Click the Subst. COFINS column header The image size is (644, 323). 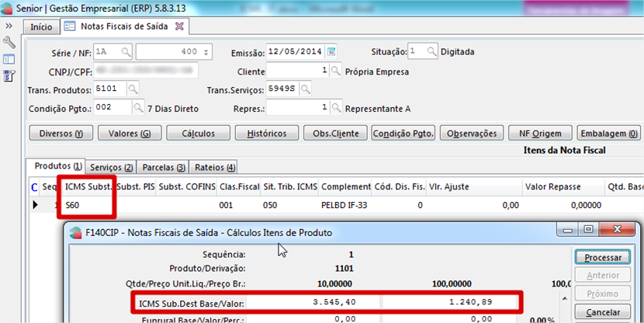click(x=187, y=186)
